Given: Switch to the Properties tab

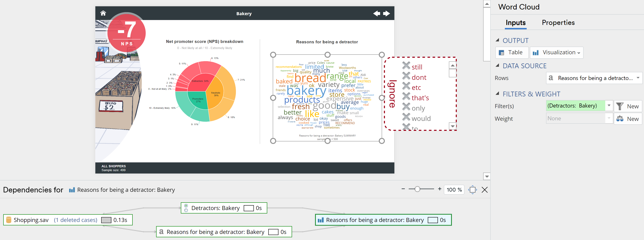Looking at the screenshot, I should 558,23.
